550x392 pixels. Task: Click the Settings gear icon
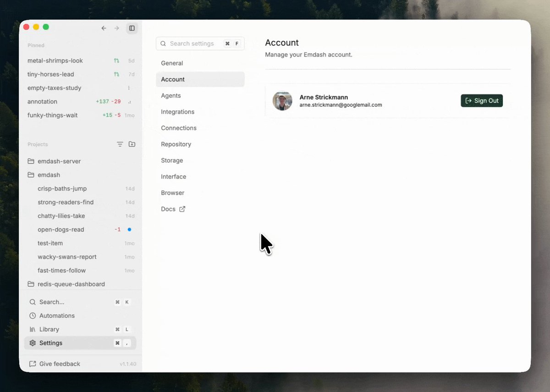(33, 343)
